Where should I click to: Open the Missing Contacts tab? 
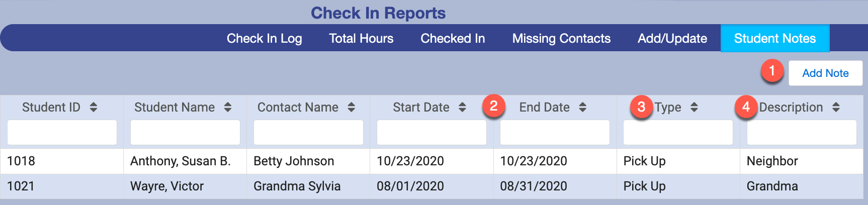[561, 39]
